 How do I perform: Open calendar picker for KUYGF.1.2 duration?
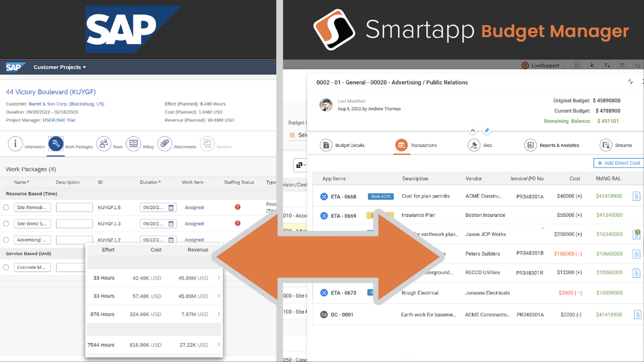coord(171,240)
